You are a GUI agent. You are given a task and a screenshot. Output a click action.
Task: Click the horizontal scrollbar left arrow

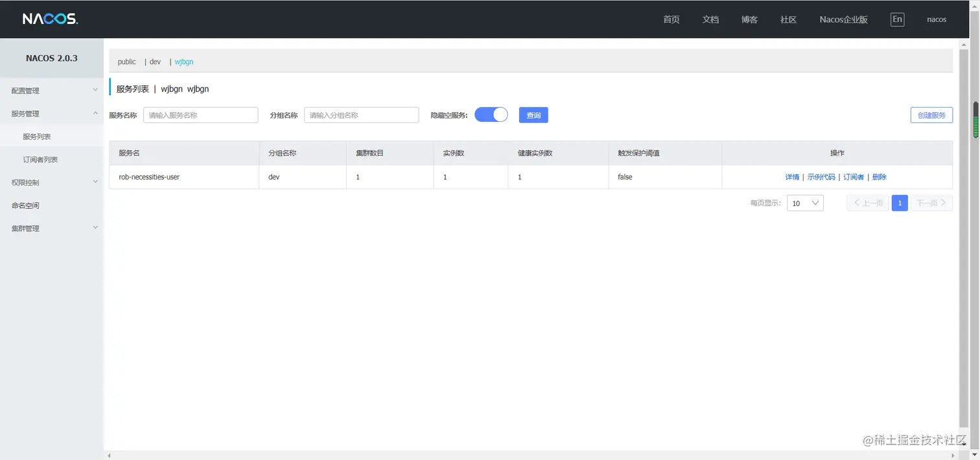point(109,456)
